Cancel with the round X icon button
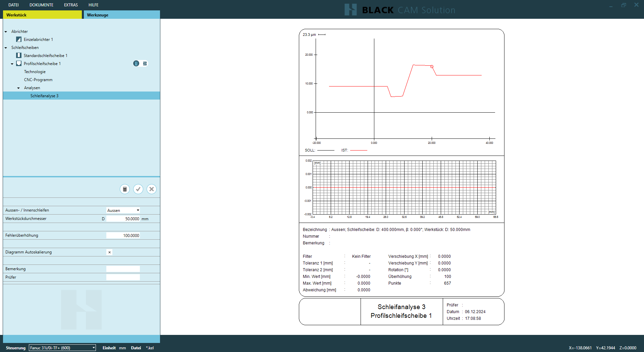Image resolution: width=644 pixels, height=352 pixels. [152, 189]
